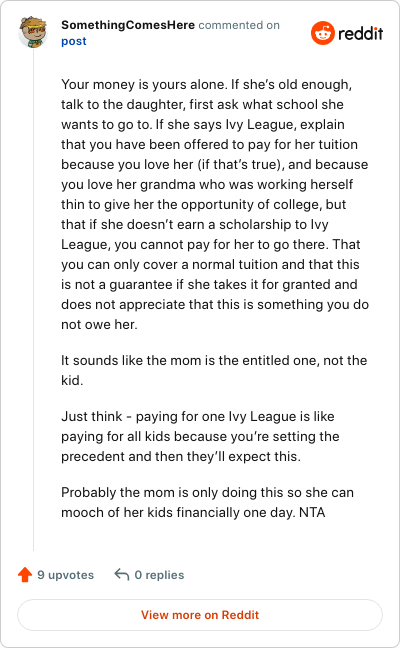Screen dimensions: 400x648
Task: Click the "Probably the mom is only" paragraph
Action: [x=207, y=502]
